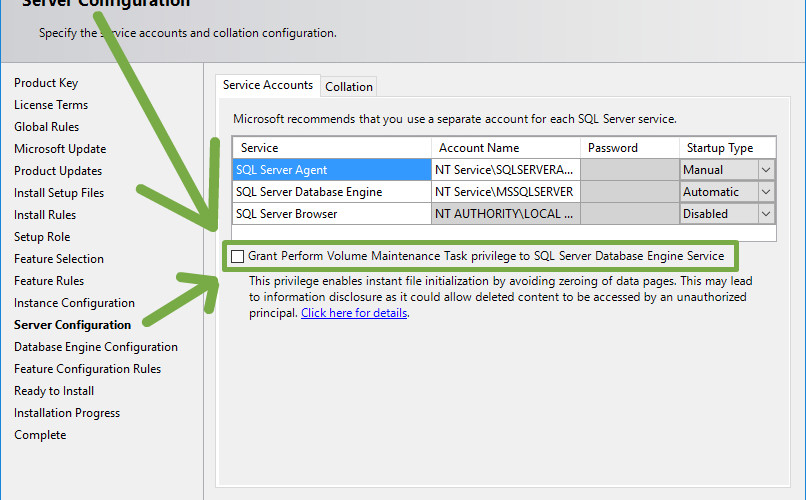The image size is (806, 500).
Task: Select the SQL Server Browser service cell
Action: click(332, 214)
